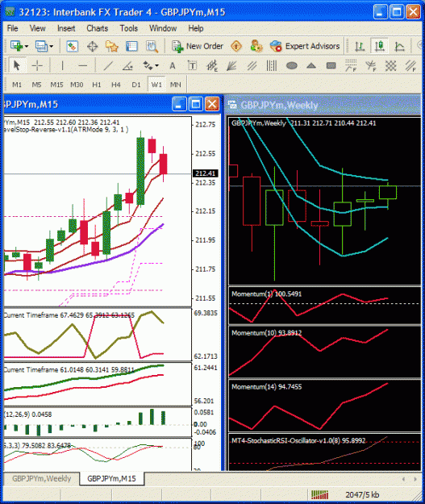
Task: Click the Momentum(1) 100.5491 indicator label
Action: [266, 294]
